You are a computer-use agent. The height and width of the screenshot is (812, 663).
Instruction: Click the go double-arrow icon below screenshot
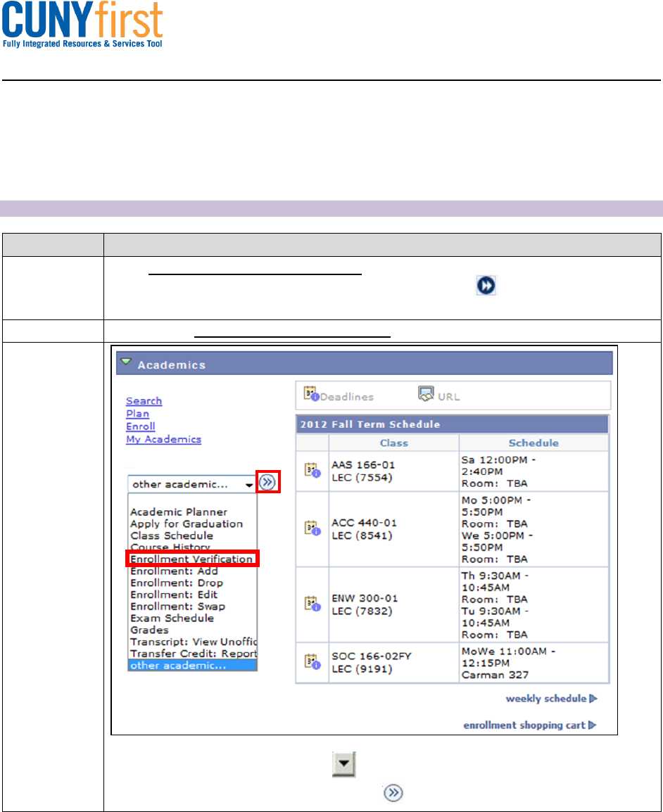393,793
